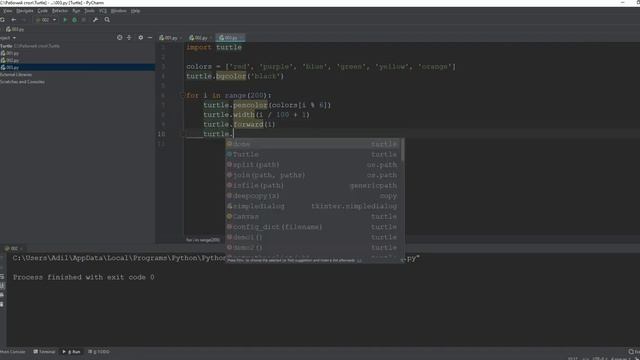This screenshot has width=640, height=360.
Task: Open the TODO tool window button
Action: 99,352
